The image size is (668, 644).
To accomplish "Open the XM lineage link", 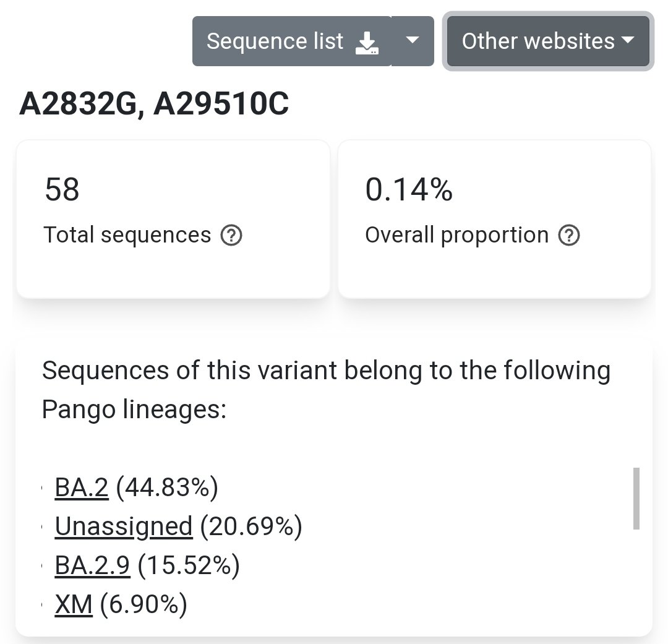I will [74, 604].
